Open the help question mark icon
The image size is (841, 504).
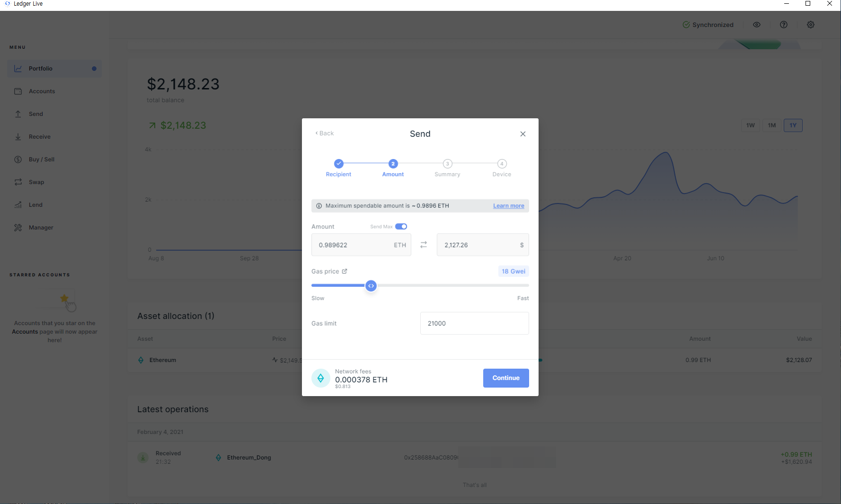click(784, 25)
